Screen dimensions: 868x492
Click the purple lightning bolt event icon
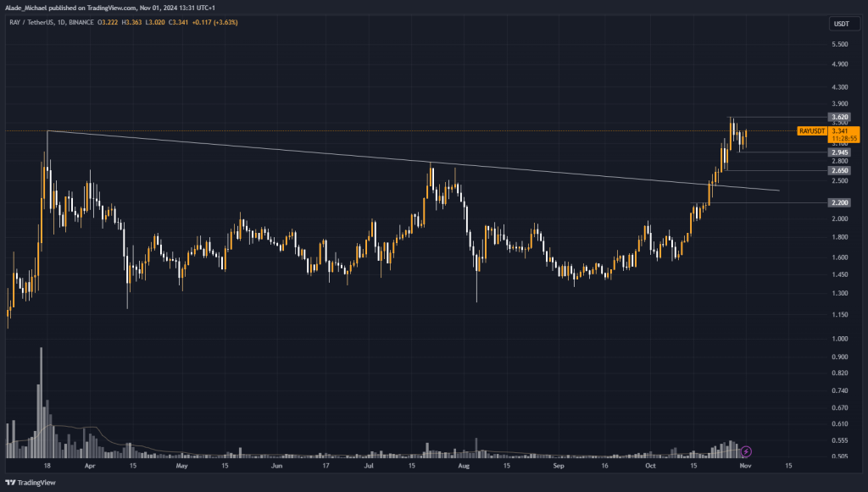747,452
